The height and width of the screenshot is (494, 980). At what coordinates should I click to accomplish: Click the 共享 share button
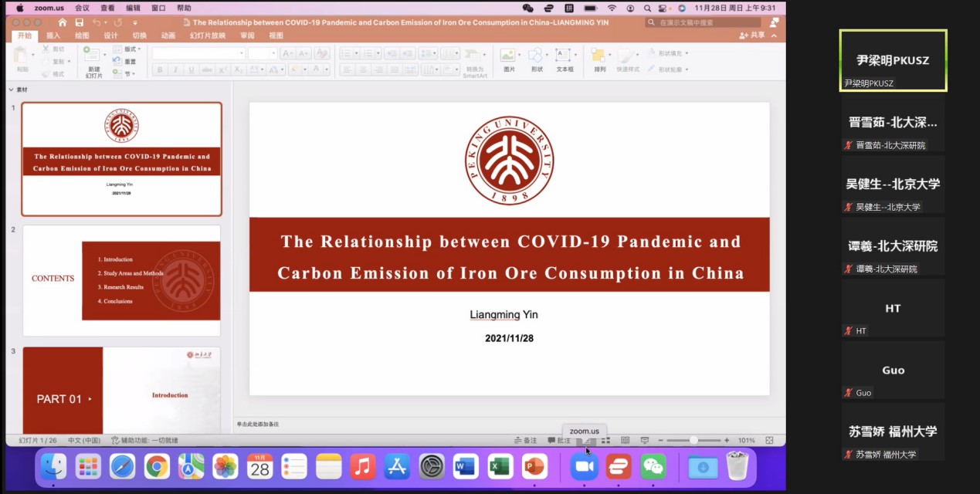click(752, 36)
